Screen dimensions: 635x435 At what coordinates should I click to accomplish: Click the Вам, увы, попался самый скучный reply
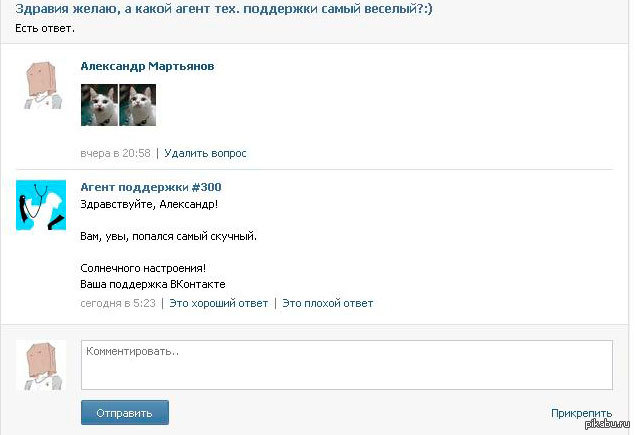168,236
